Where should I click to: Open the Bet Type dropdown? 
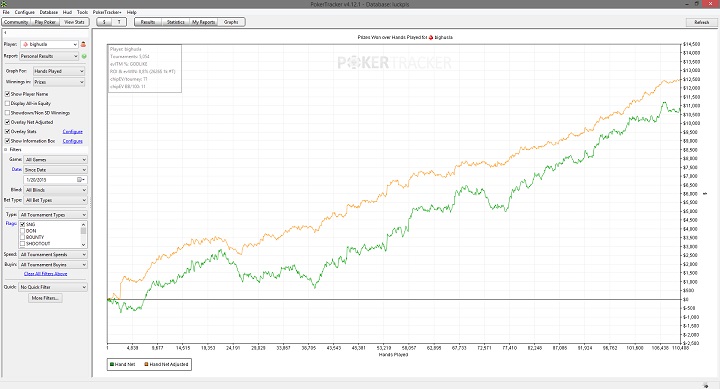tap(55, 200)
